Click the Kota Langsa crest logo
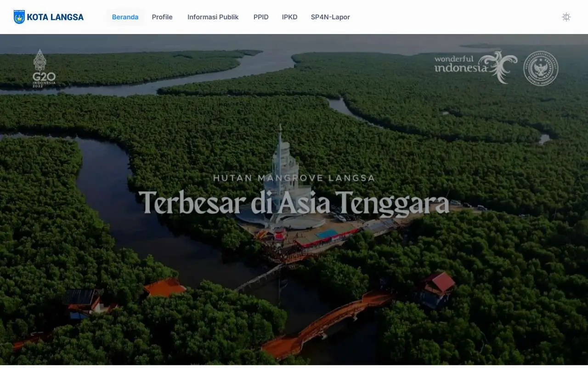The image size is (588, 368). click(x=19, y=17)
